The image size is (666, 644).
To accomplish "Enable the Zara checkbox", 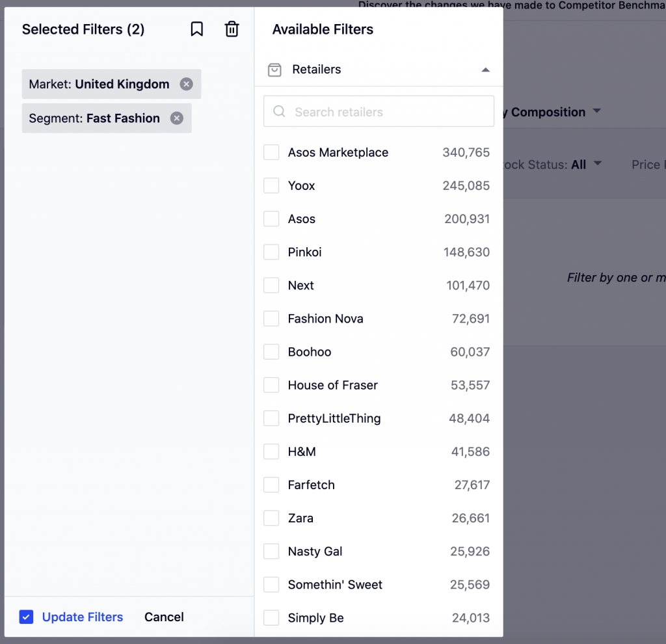I will [271, 518].
